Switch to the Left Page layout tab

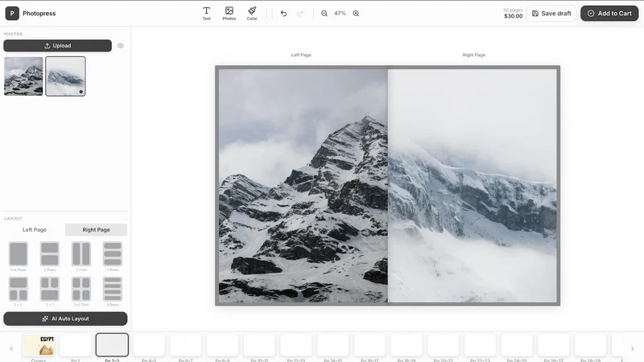[x=35, y=230]
